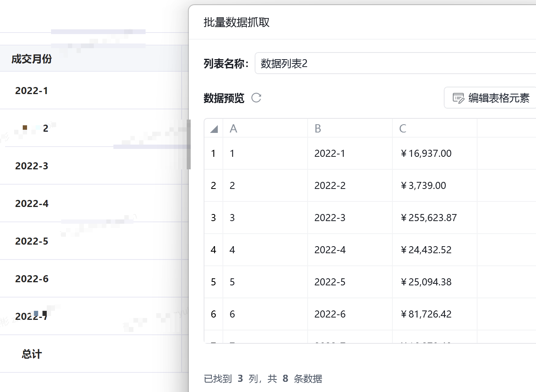Image resolution: width=536 pixels, height=392 pixels.
Task: Select row number 3 header
Action: click(213, 218)
